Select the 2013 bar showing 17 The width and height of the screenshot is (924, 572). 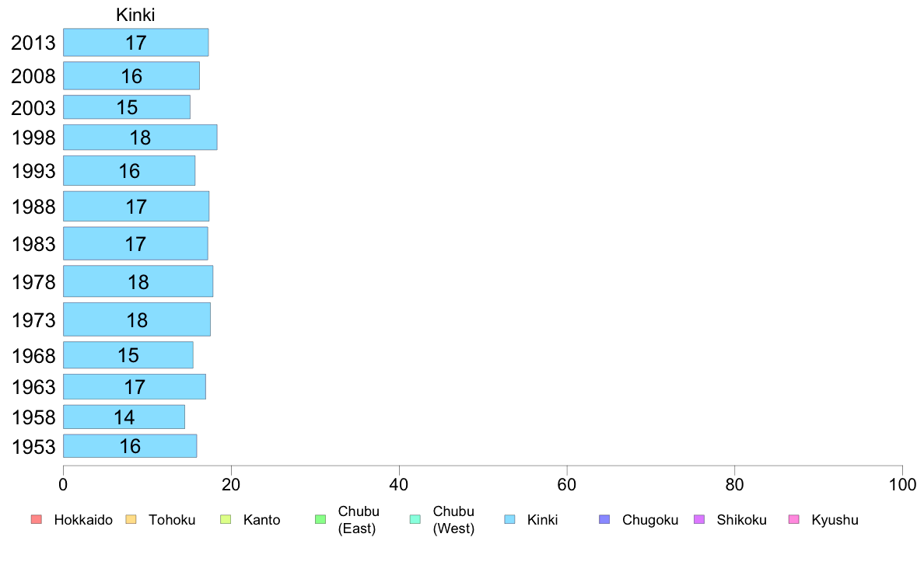135,43
